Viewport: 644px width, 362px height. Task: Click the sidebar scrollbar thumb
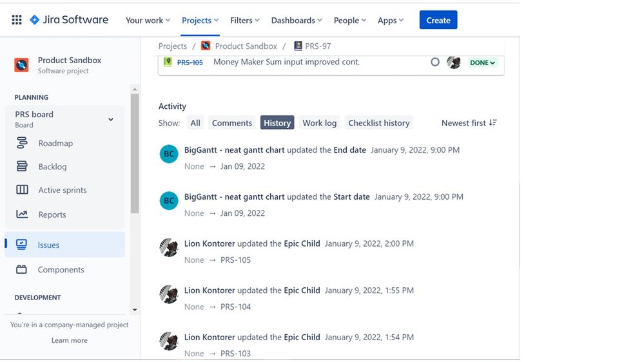(x=135, y=153)
